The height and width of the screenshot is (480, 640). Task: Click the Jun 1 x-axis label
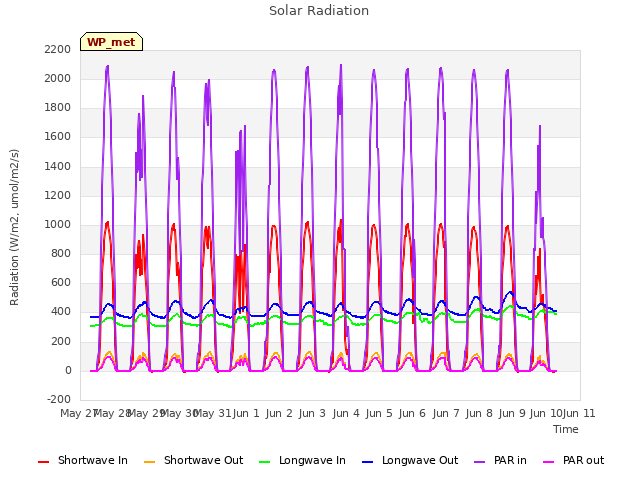(x=246, y=413)
